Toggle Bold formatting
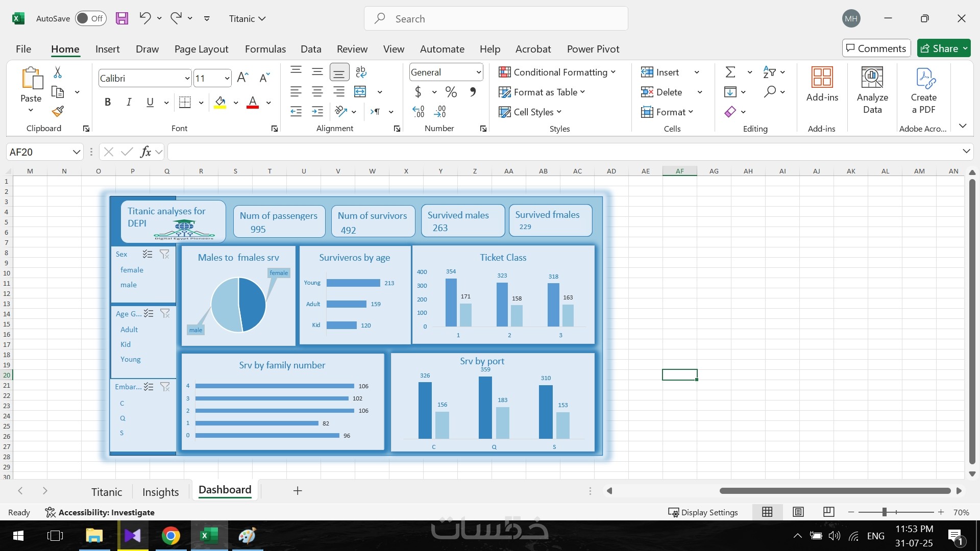Image resolution: width=980 pixels, height=551 pixels. pos(108,102)
